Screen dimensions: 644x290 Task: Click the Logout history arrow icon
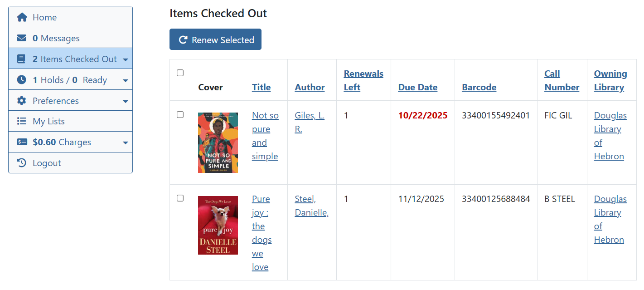[22, 163]
